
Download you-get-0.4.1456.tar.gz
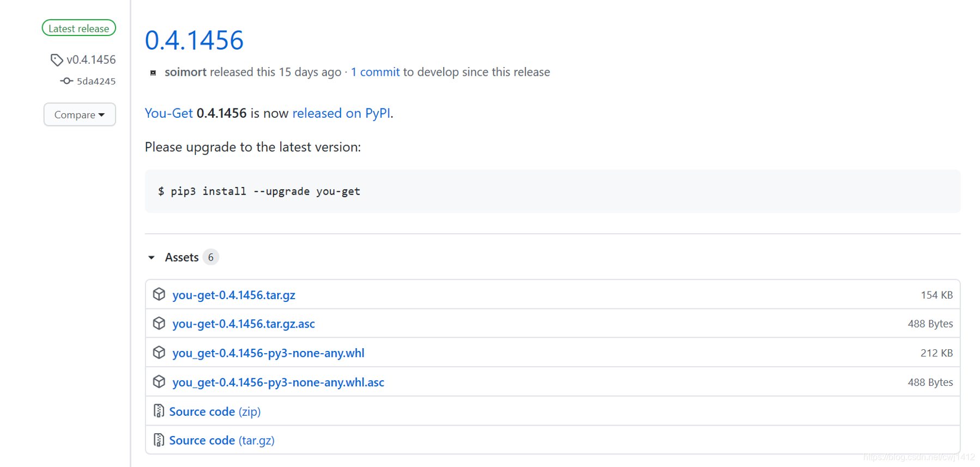coord(234,295)
